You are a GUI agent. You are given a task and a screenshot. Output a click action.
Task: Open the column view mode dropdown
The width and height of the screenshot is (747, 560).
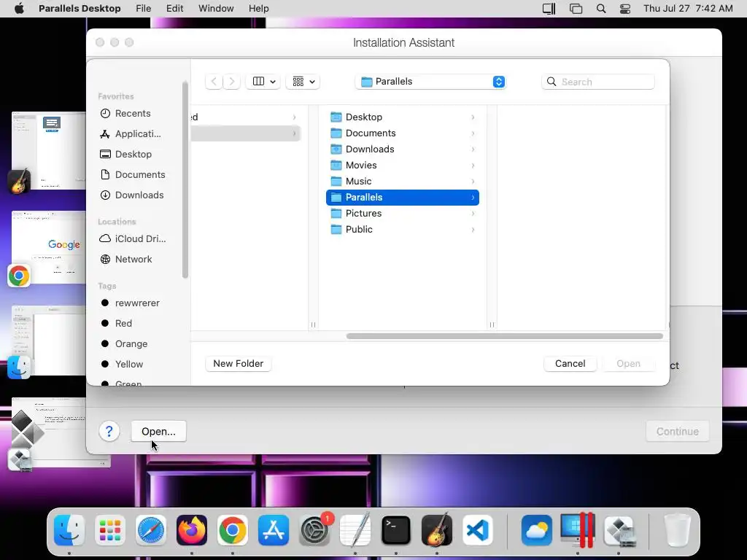[263, 82]
